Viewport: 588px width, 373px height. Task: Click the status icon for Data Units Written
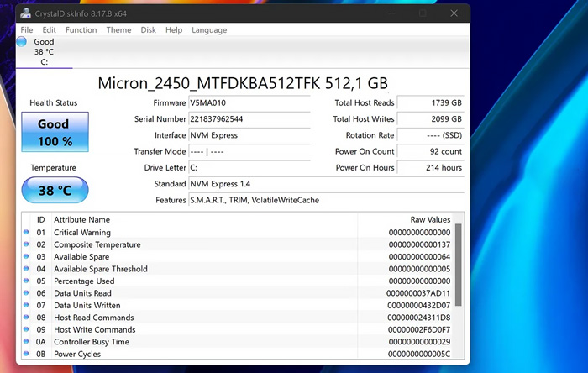(26, 306)
